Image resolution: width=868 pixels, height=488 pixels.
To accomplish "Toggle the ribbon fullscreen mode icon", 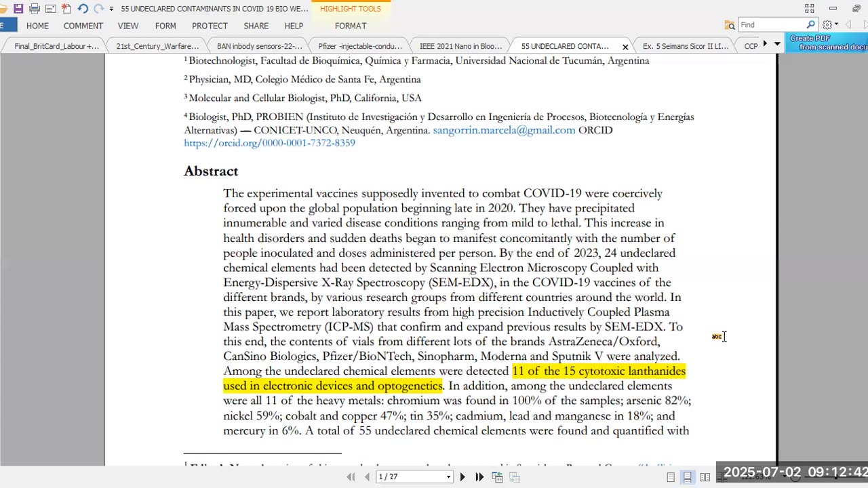I will point(810,8).
